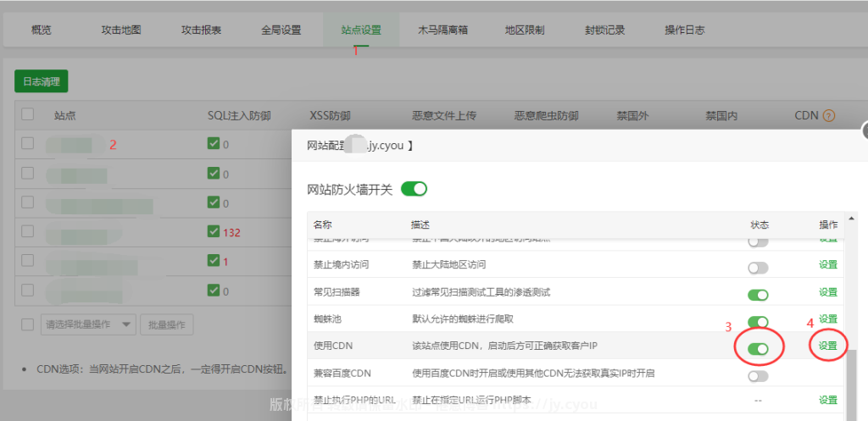Viewport: 868px width, 421px height.
Task: Turn off the 使用CDN toggle switch
Action: (758, 348)
